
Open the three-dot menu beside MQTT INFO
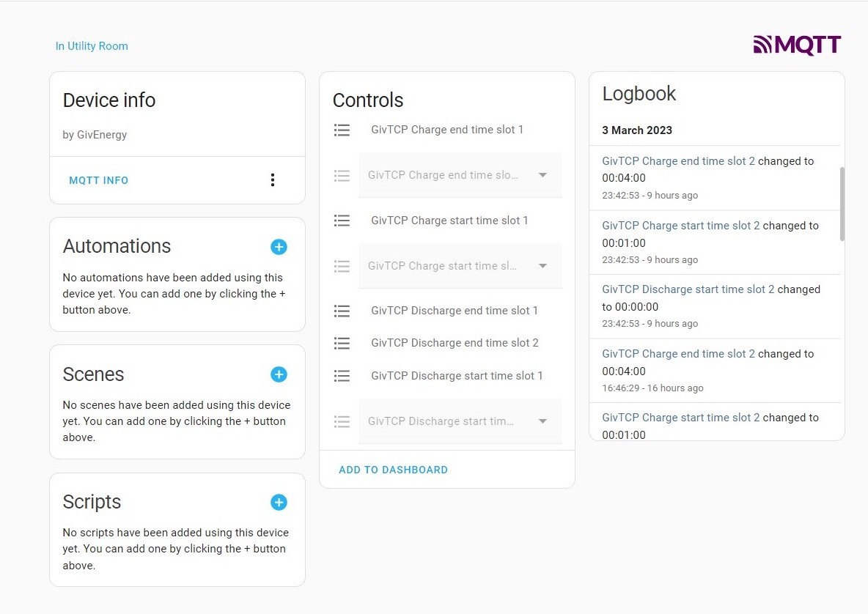273,180
